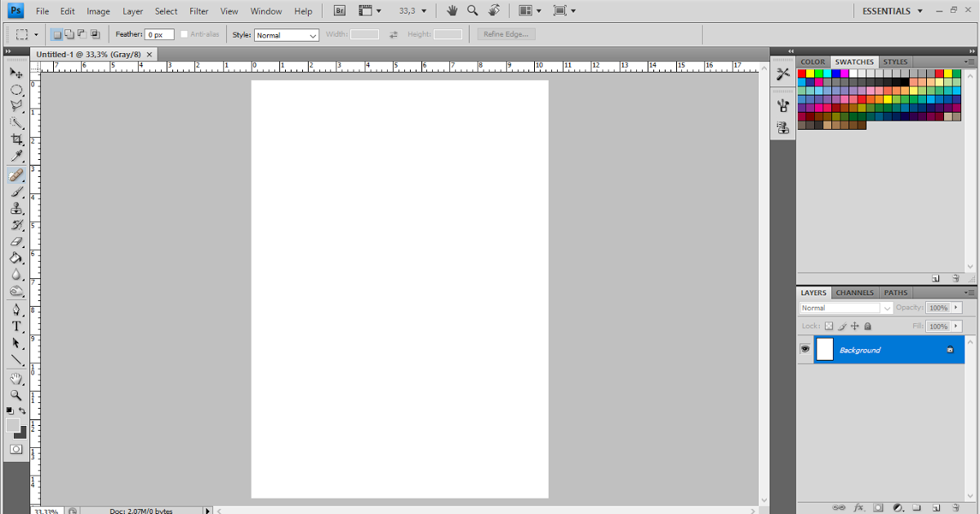Open the layer blend mode dropdown
Image resolution: width=980 pixels, height=514 pixels.
point(846,308)
